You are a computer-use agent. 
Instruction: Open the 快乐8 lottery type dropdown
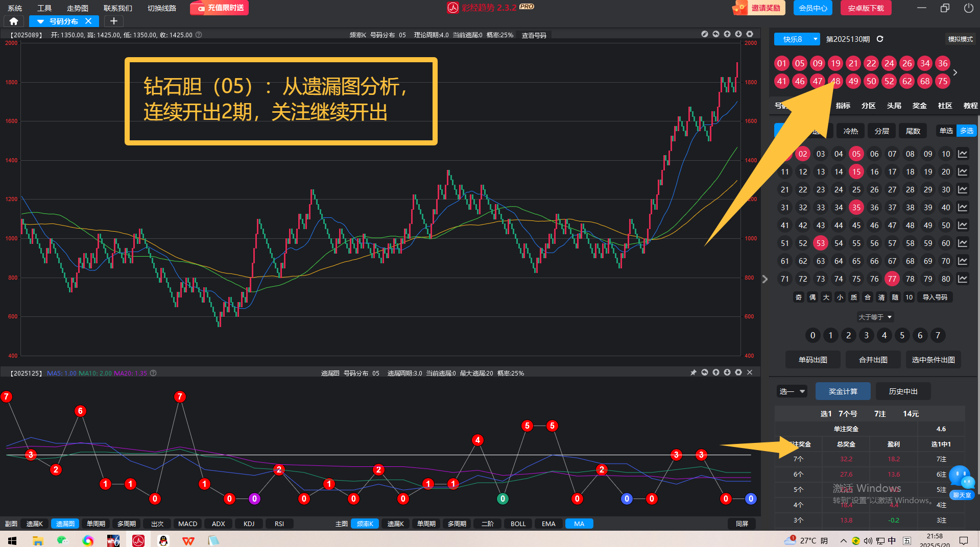tap(797, 39)
